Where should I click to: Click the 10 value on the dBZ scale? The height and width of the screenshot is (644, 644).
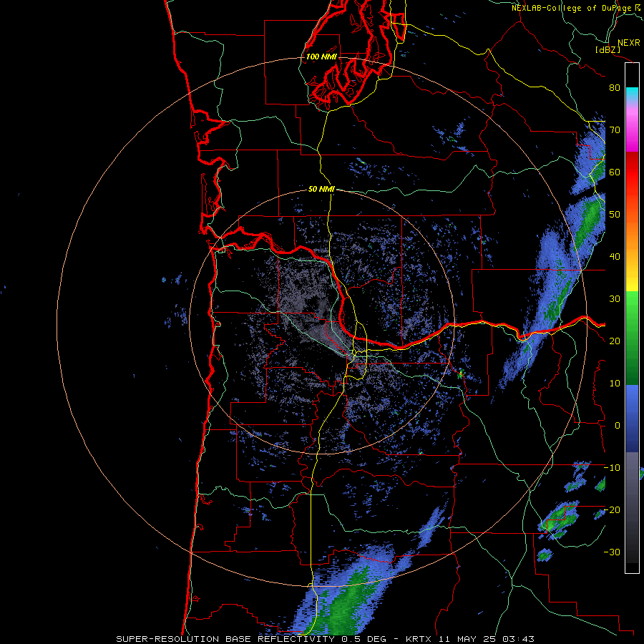tap(615, 384)
